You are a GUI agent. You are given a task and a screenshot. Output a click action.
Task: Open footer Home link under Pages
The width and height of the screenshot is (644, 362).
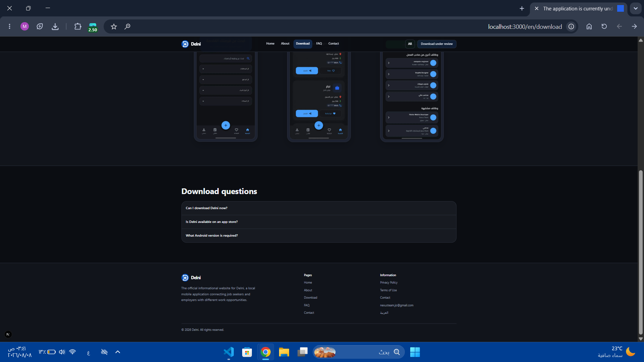click(x=308, y=283)
